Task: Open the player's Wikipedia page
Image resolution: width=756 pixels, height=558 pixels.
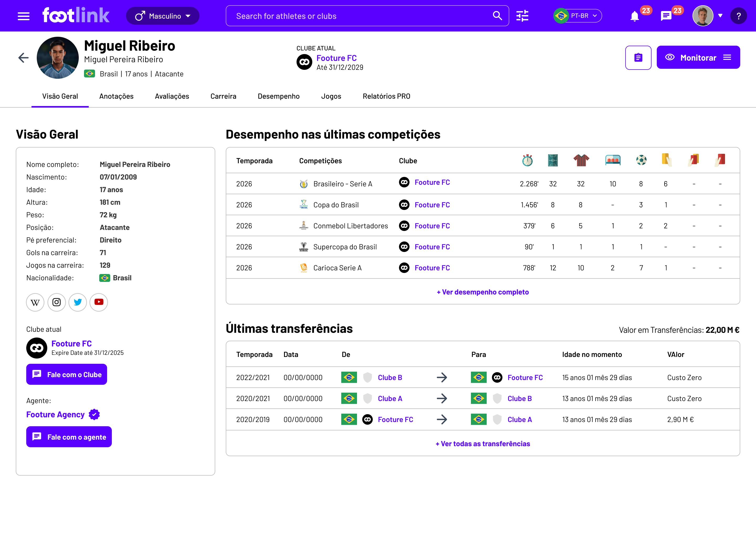Action: pyautogui.click(x=35, y=302)
